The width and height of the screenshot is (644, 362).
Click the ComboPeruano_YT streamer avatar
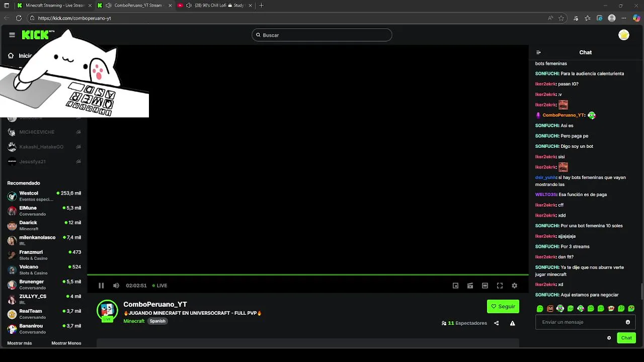point(107,310)
